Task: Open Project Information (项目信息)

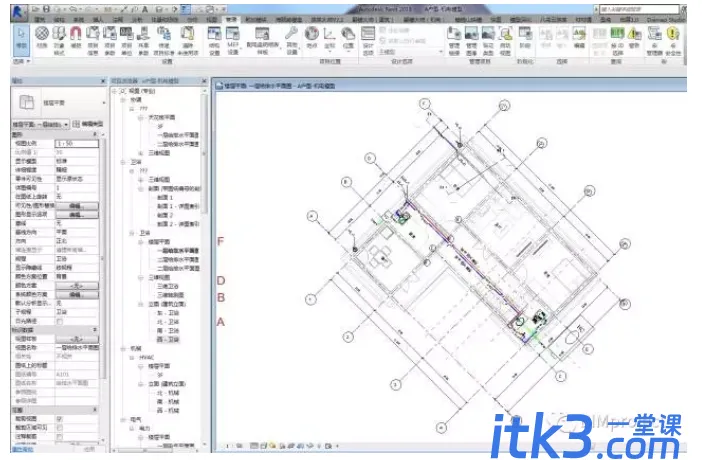Action: tap(93, 39)
